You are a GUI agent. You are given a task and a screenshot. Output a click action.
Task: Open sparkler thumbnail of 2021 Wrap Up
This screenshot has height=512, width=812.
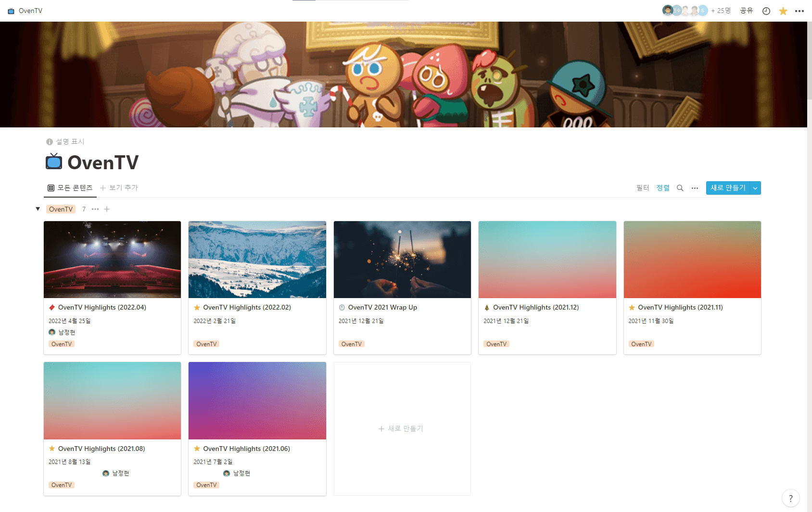pyautogui.click(x=402, y=260)
